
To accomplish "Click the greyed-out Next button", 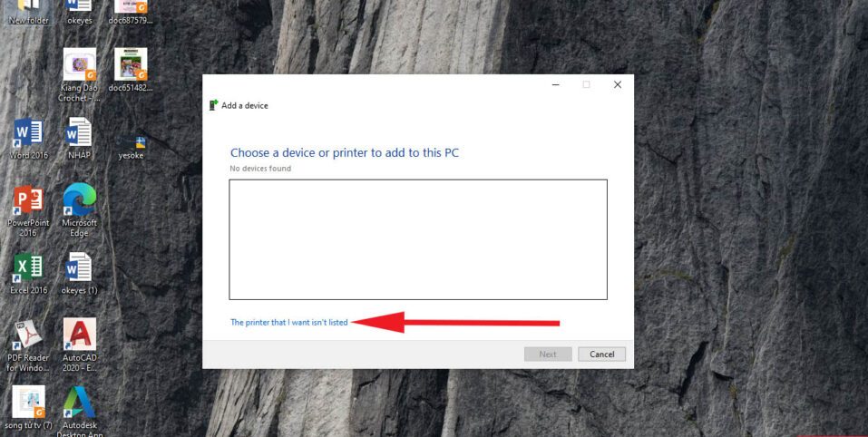I will tap(548, 354).
